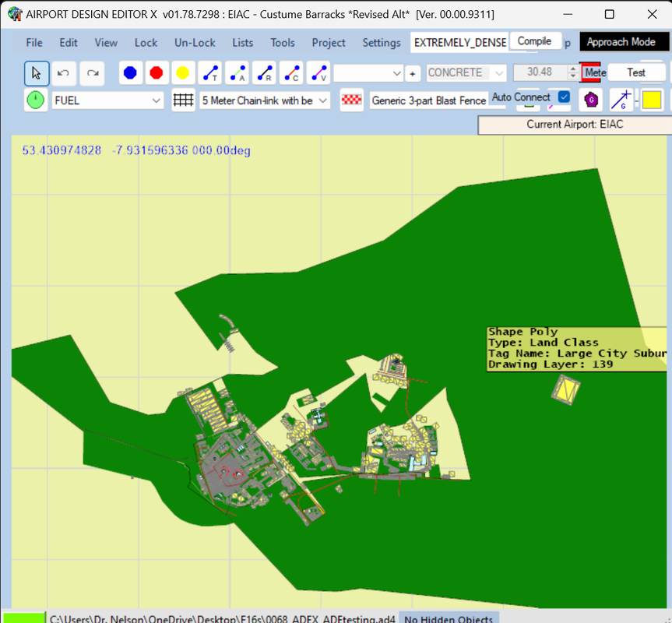The height and width of the screenshot is (623, 672).
Task: Click the red checkered blast fence icon
Action: point(351,100)
